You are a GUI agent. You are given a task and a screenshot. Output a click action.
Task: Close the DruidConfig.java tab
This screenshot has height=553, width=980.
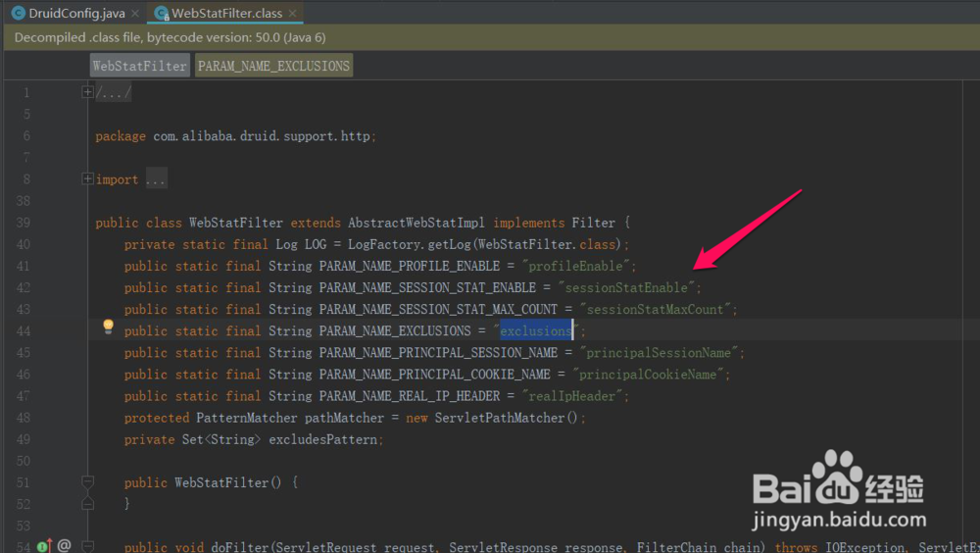tap(135, 13)
